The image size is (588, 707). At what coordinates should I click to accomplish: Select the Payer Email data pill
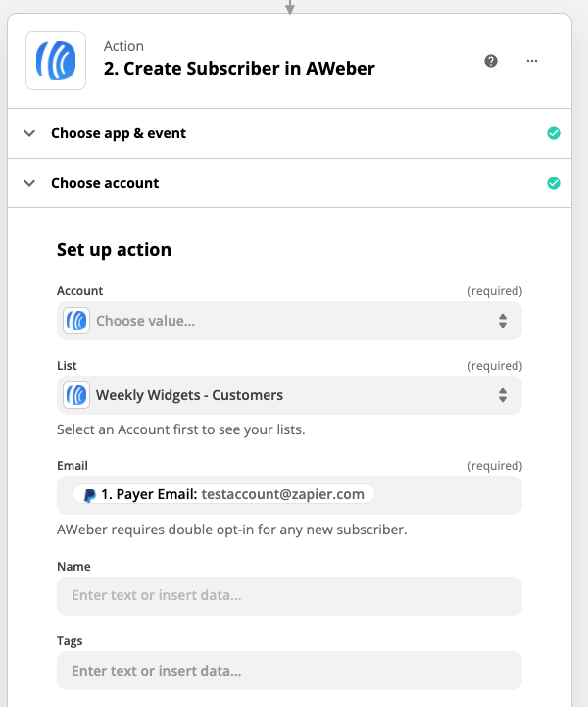pos(223,494)
